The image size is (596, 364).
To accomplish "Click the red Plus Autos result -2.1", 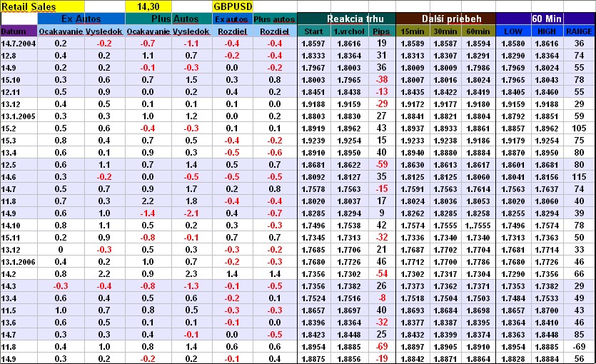I will [191, 213].
